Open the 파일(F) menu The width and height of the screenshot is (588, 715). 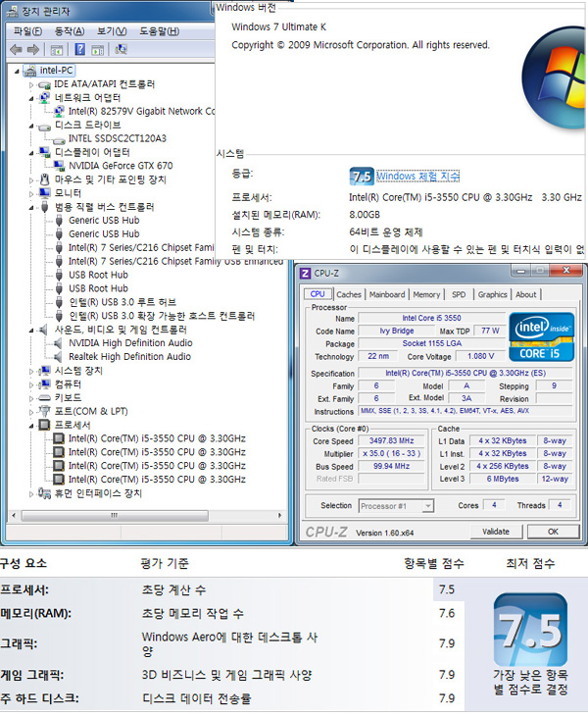(27, 31)
